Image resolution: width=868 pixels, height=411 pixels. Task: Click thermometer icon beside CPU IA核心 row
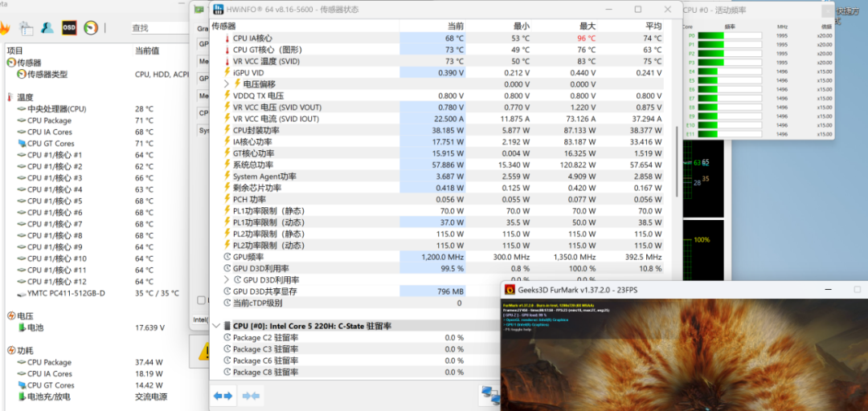(227, 39)
